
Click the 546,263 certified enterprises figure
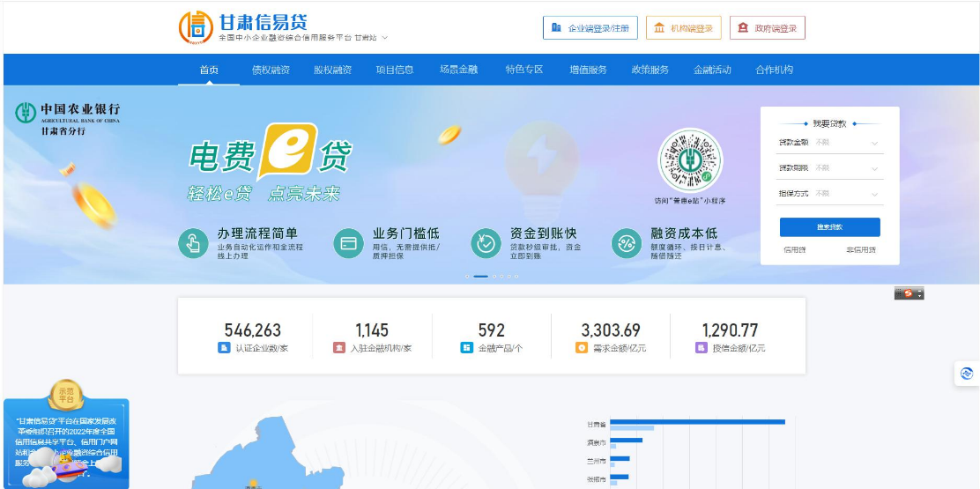pos(253,330)
